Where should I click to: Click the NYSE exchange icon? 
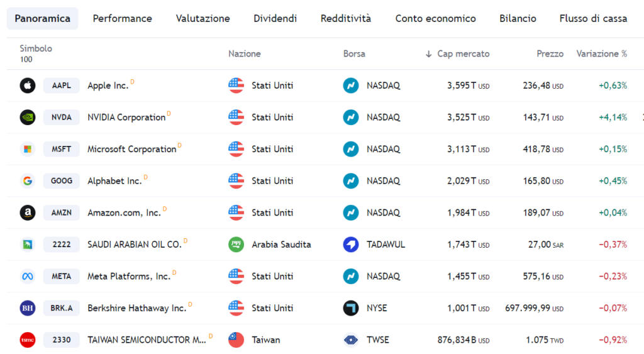(351, 308)
